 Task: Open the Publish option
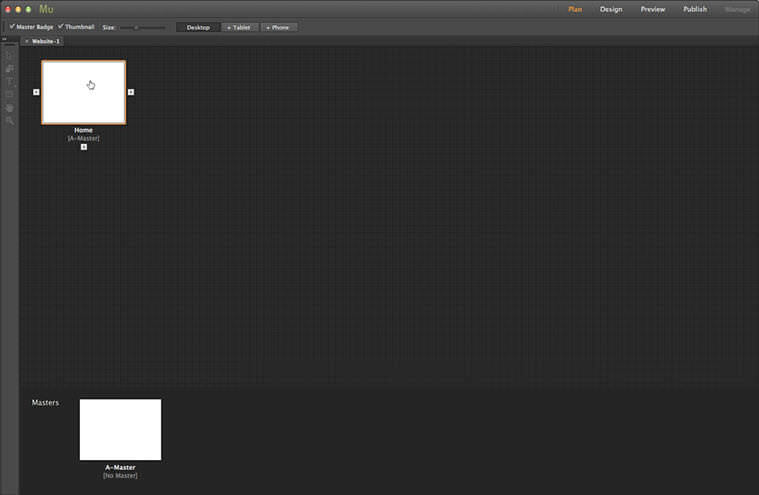[695, 9]
